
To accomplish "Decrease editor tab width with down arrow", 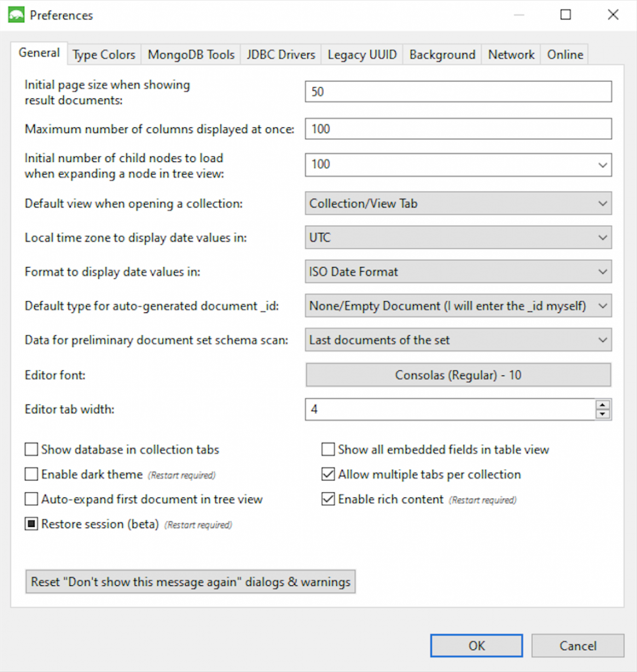I will tap(603, 414).
